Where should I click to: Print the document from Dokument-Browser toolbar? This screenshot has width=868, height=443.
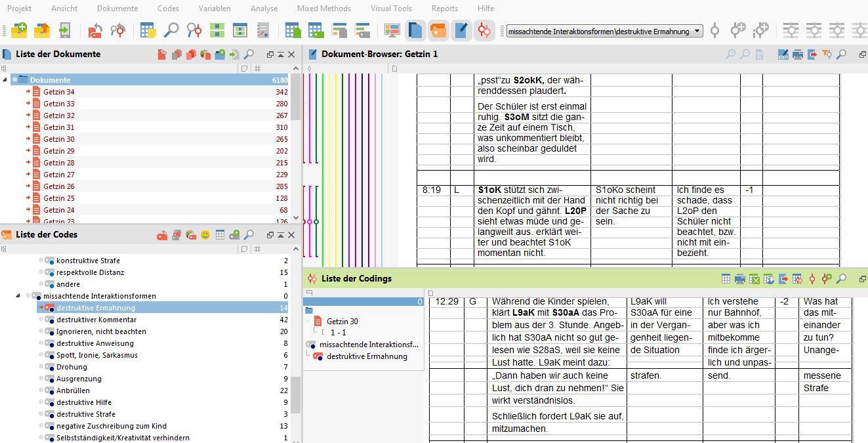(798, 54)
